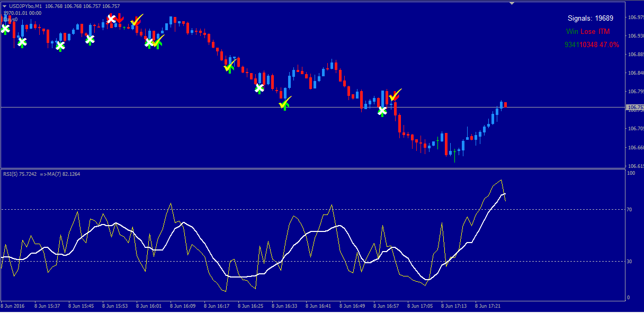
Task: Select the dotted RSI 70 level line
Action: (312, 210)
